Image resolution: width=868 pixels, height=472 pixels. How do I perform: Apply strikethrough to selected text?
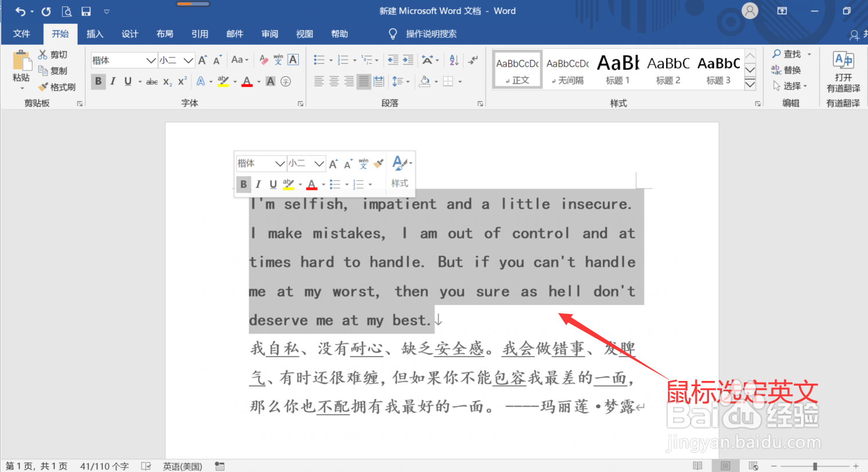(x=151, y=81)
